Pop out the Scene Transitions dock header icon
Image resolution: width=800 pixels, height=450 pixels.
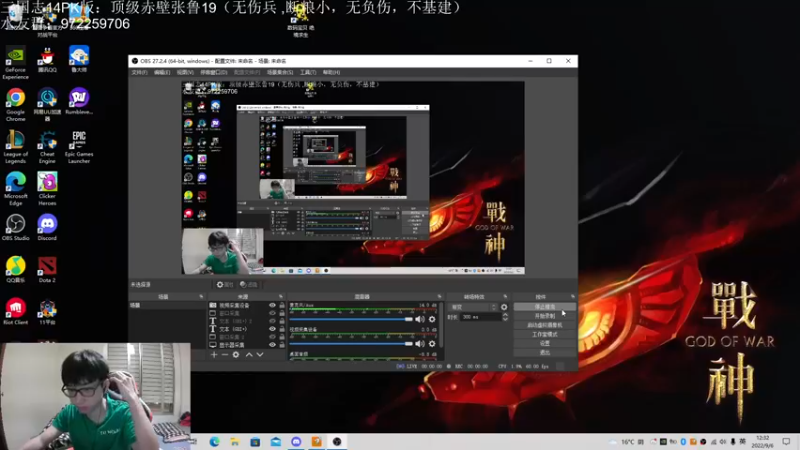pos(505,296)
